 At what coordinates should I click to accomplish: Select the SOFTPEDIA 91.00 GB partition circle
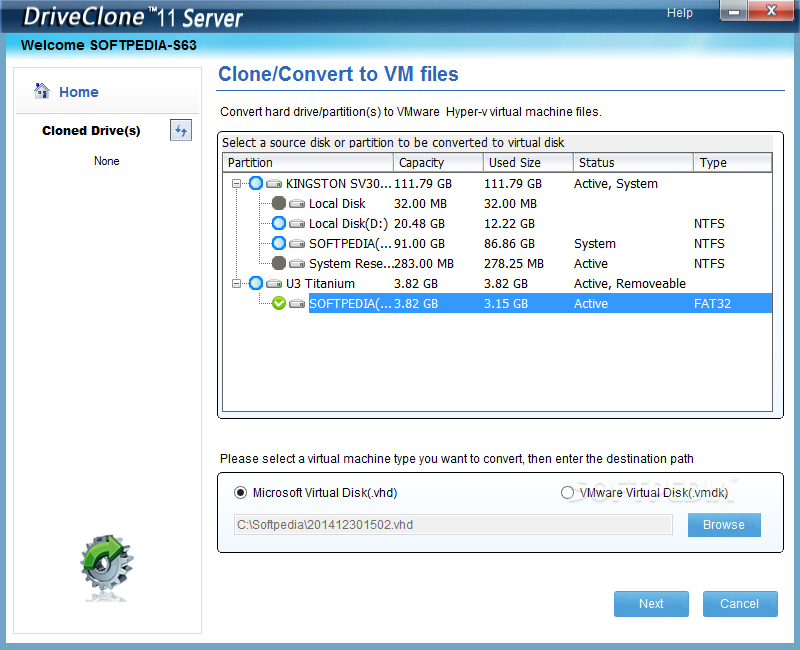(279, 243)
